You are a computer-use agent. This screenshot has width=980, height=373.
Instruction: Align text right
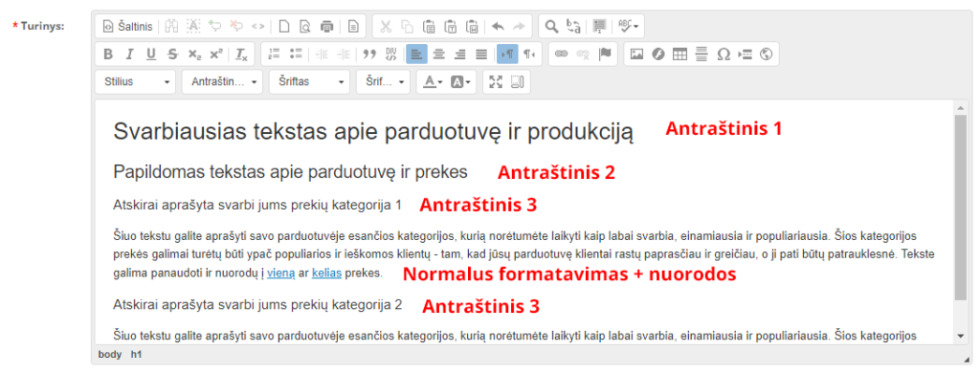pyautogui.click(x=460, y=55)
